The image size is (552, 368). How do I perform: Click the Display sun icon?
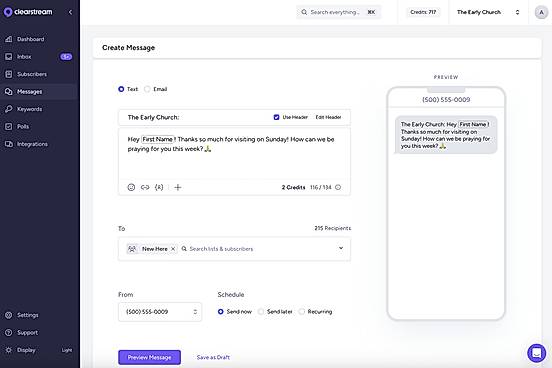9,350
